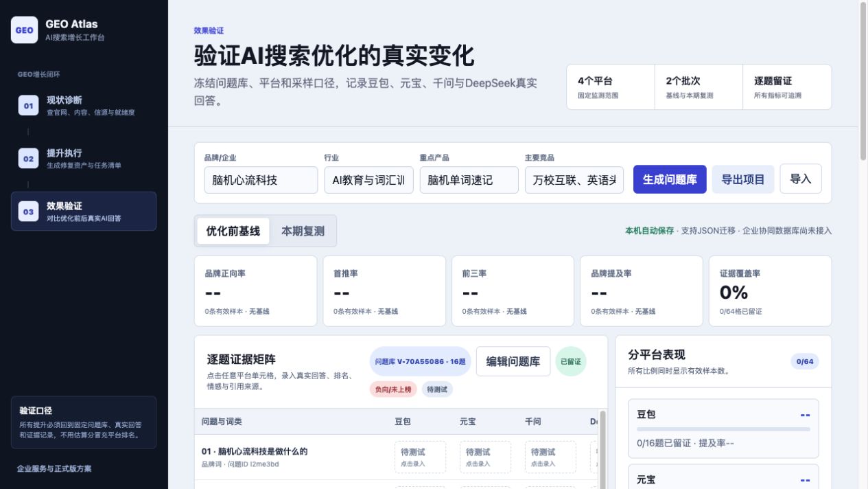
Task: Open the 豆包 待测试 cell for question 01
Action: coord(420,457)
